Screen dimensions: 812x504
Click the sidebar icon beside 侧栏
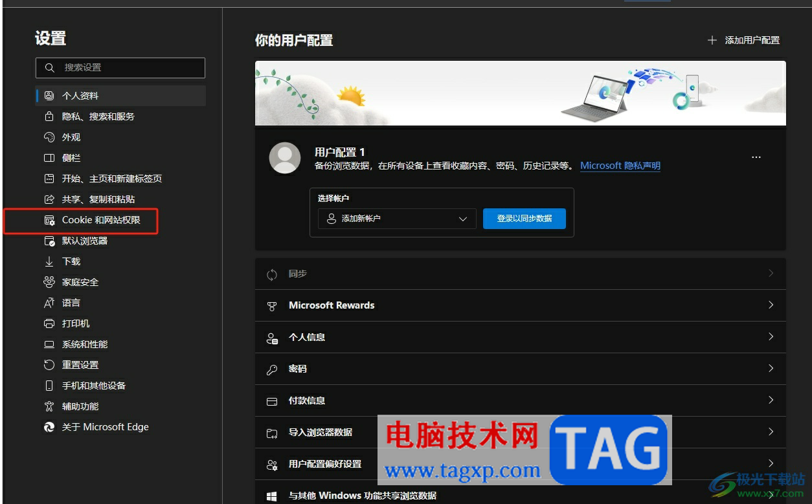[49, 158]
